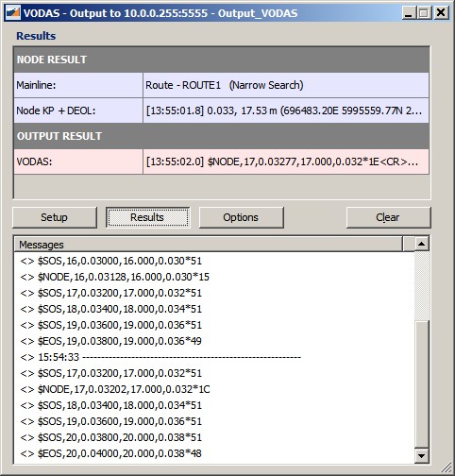Select message $NODE,16,0.03128,16.000,0.030*15
Viewport: 455px width, 476px height.
tap(115, 277)
